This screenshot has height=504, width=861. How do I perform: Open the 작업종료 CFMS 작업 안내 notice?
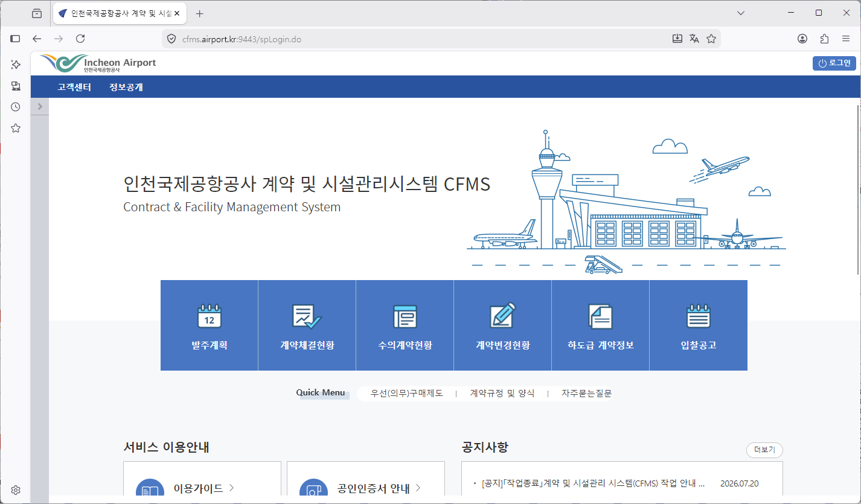(x=593, y=483)
